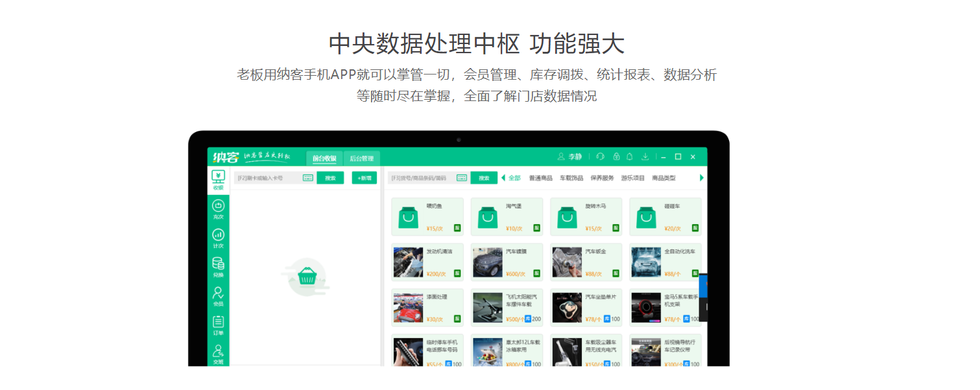980x390 pixels.
Task: Select the 交班 shift-change sidebar icon
Action: coord(218,352)
